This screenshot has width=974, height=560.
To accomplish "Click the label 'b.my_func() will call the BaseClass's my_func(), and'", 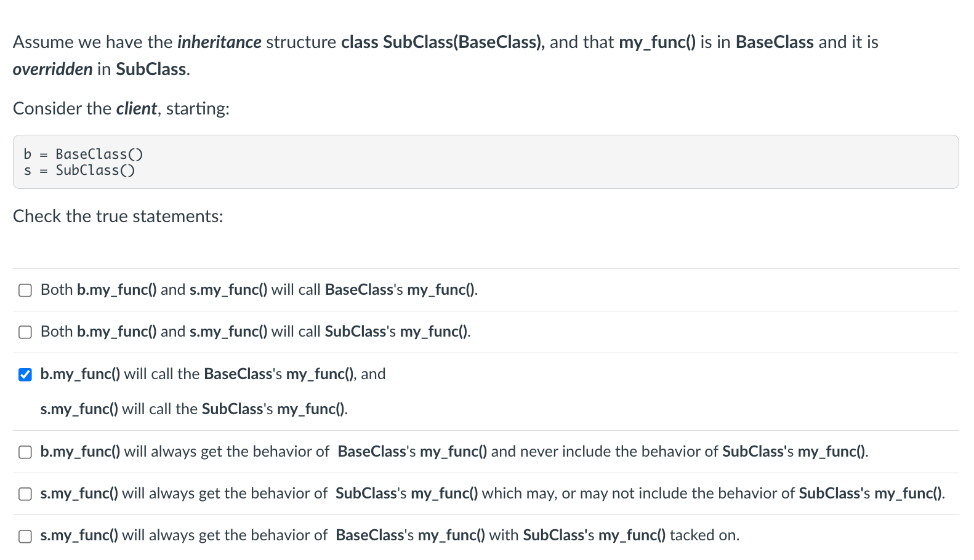I will [212, 374].
